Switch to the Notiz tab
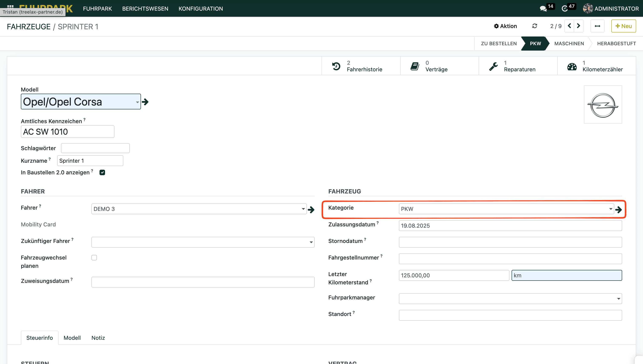The width and height of the screenshot is (643, 364). point(98,338)
